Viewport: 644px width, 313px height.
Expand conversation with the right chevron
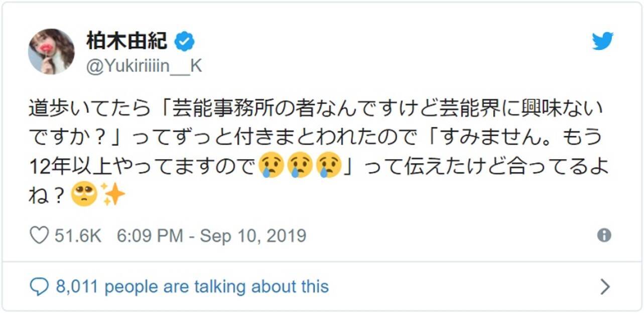pos(605,287)
